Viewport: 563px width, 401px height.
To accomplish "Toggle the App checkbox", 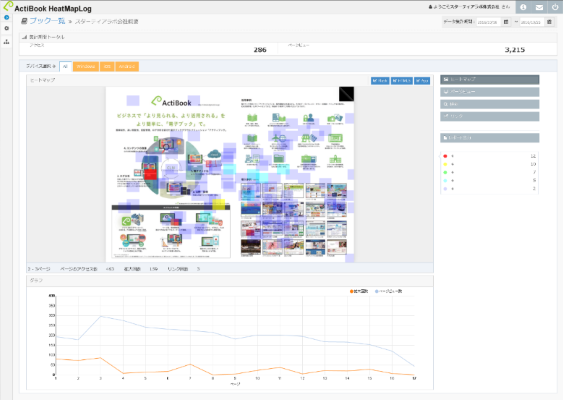I will [422, 81].
